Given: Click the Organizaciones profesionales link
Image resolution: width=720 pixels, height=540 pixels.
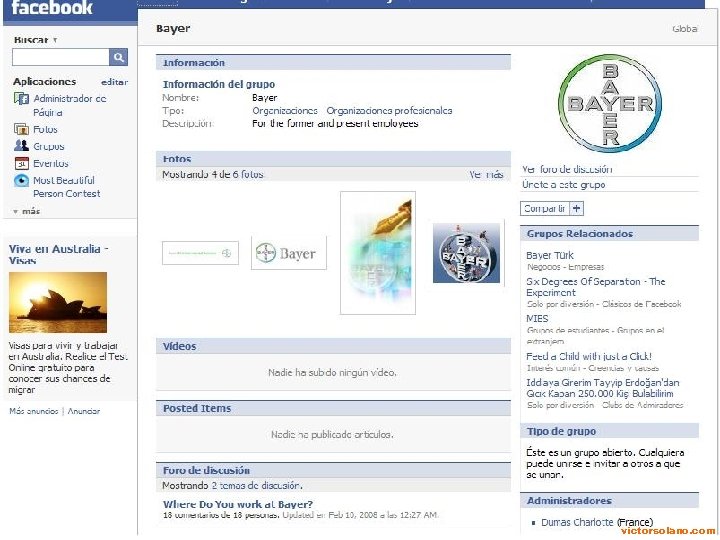Looking at the screenshot, I should (x=389, y=111).
